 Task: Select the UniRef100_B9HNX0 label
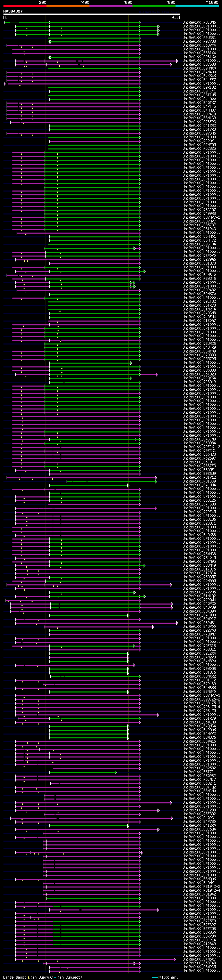(199, 68)
